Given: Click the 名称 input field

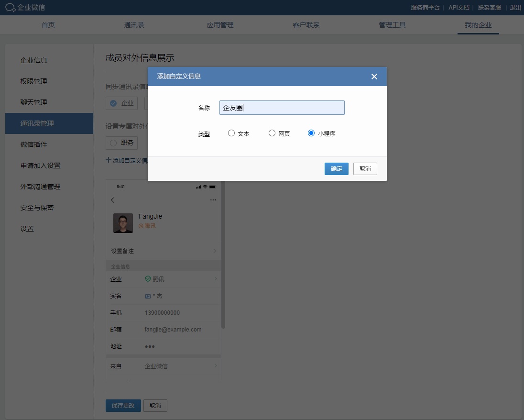Looking at the screenshot, I should 282,108.
